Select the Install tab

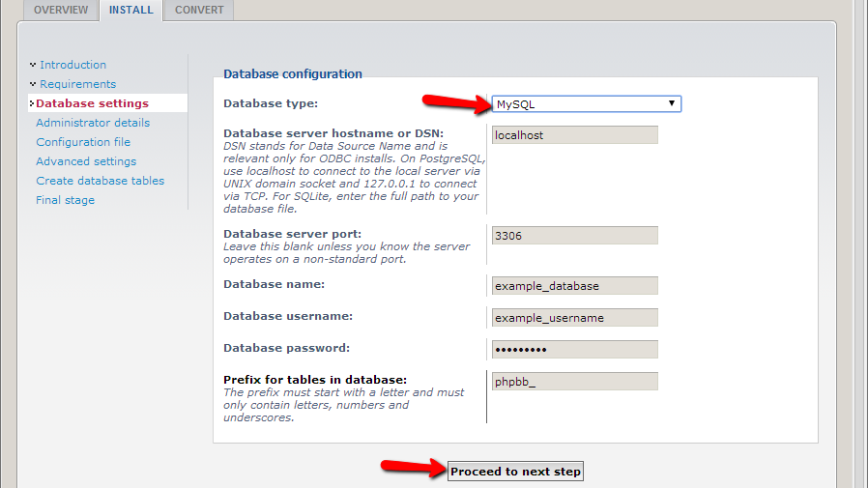130,11
